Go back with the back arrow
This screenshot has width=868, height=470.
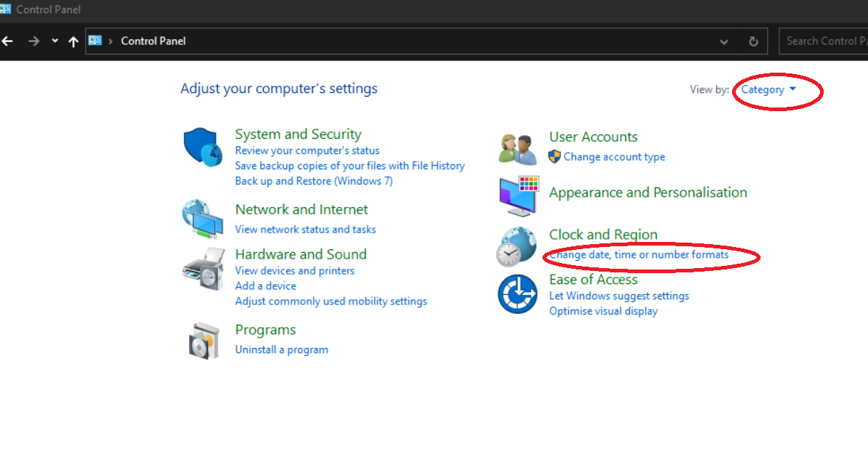point(7,41)
